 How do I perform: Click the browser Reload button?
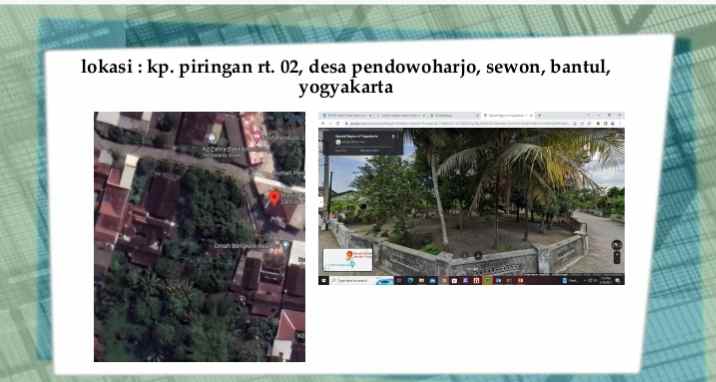click(337, 123)
